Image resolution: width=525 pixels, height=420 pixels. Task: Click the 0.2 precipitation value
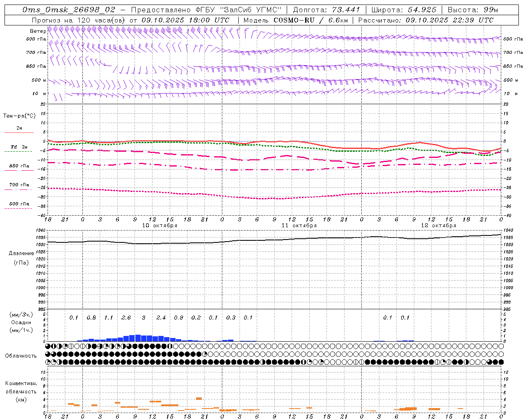click(196, 318)
